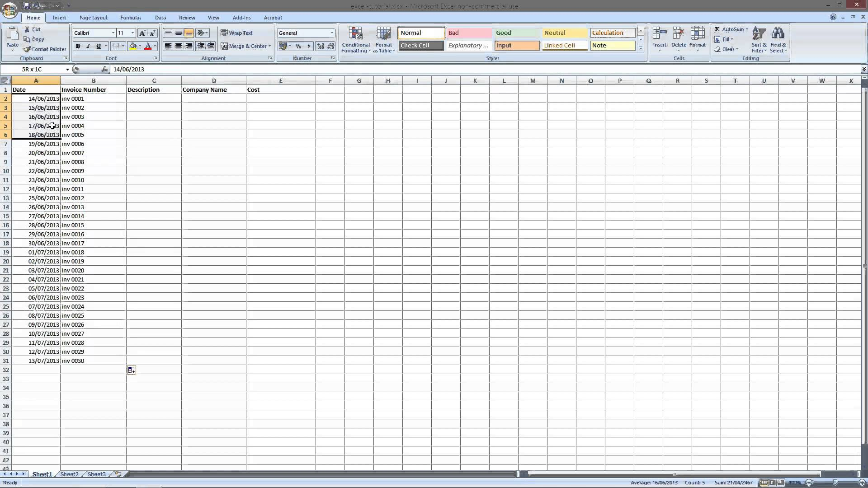Expand the General number format dropdown
Viewport: 868px width, 488px height.
[331, 33]
